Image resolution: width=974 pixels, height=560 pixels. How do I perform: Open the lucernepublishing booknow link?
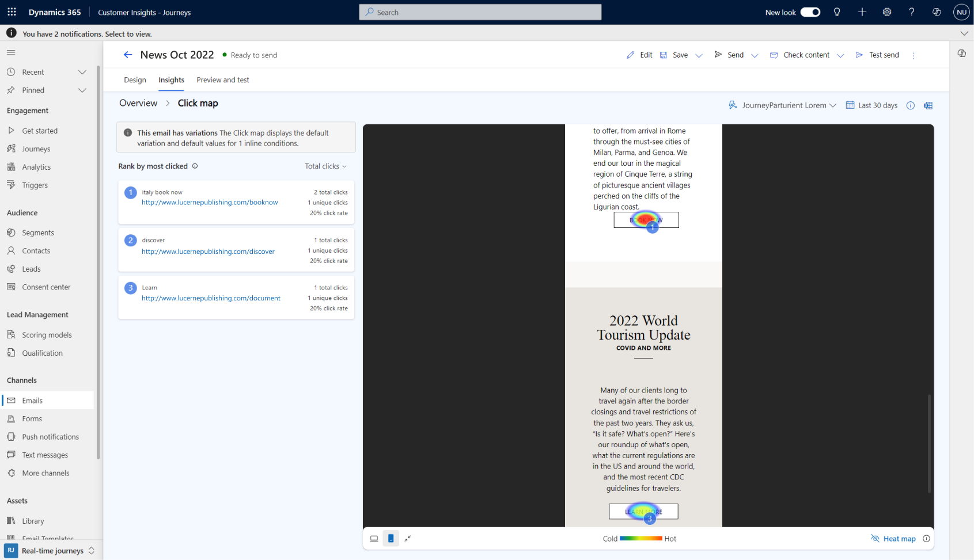tap(210, 203)
